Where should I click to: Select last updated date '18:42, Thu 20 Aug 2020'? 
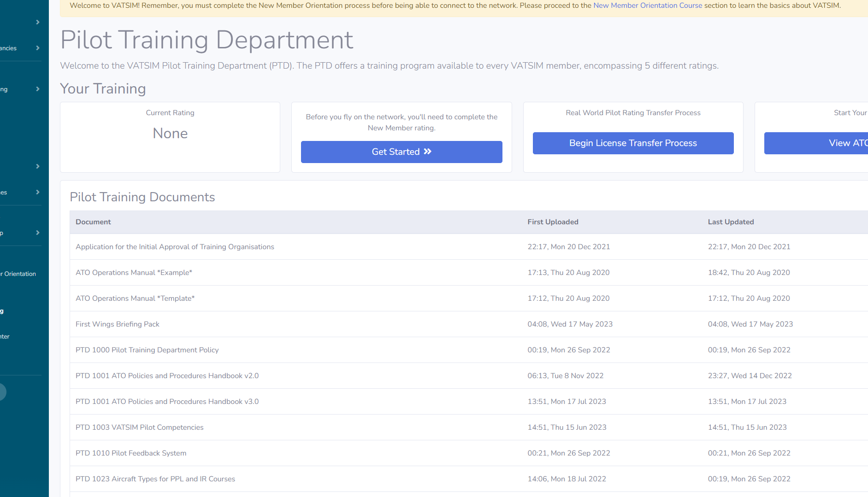coord(749,272)
